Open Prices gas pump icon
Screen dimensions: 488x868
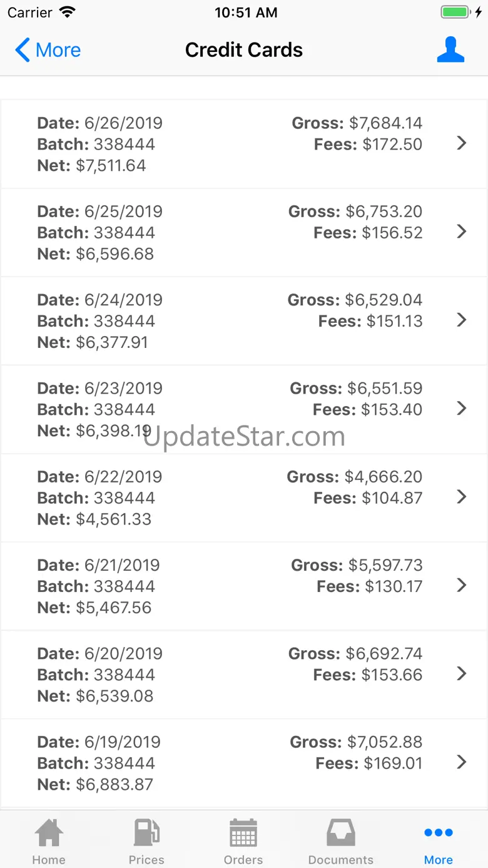point(146,833)
